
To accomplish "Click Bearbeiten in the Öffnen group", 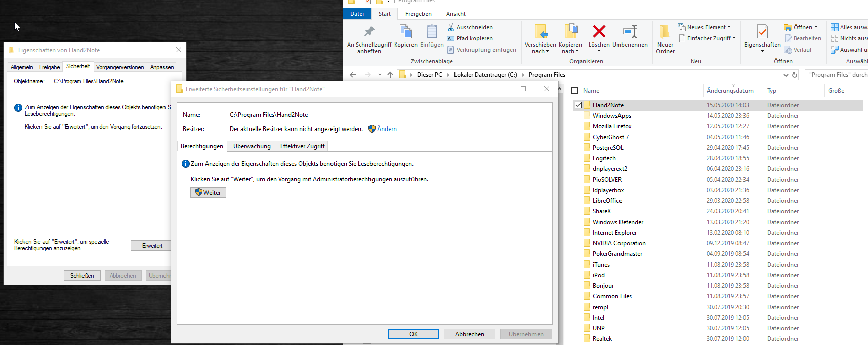I will tap(803, 38).
